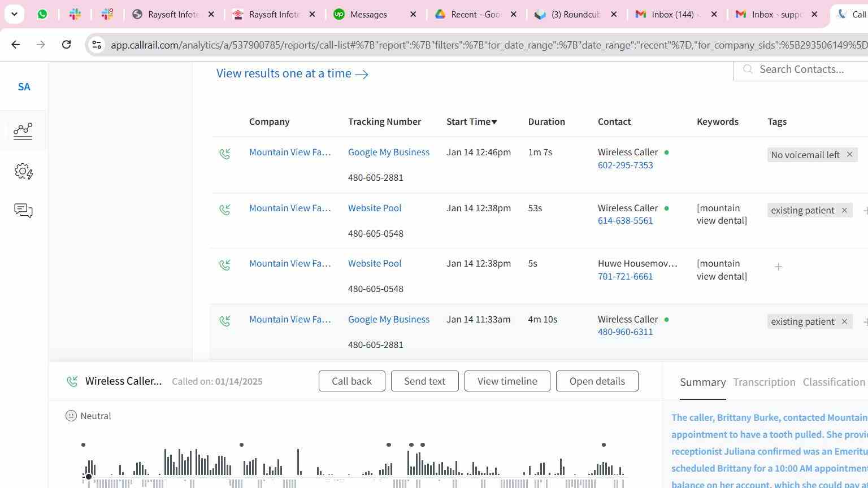Click duration 4m 10s cell
The image size is (868, 488).
[x=542, y=319]
